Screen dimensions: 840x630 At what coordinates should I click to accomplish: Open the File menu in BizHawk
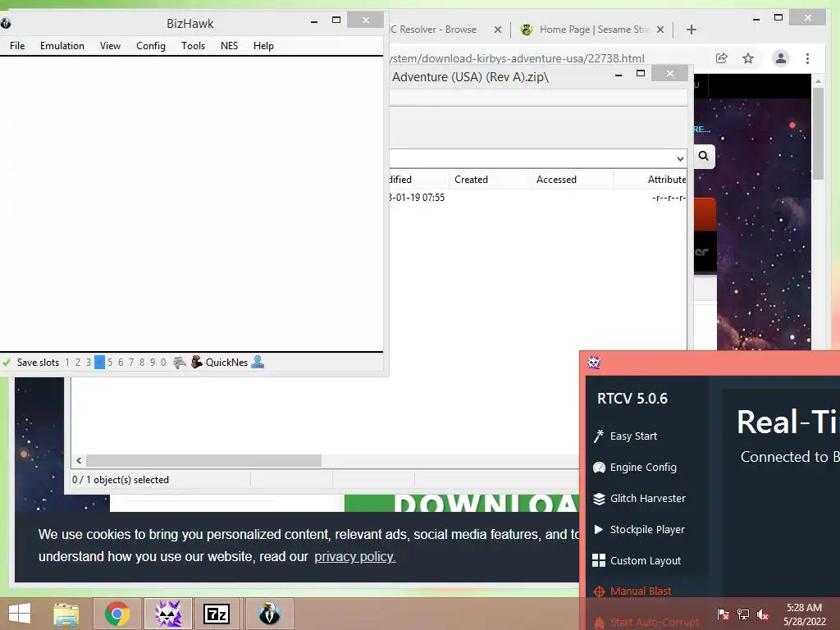coord(17,46)
